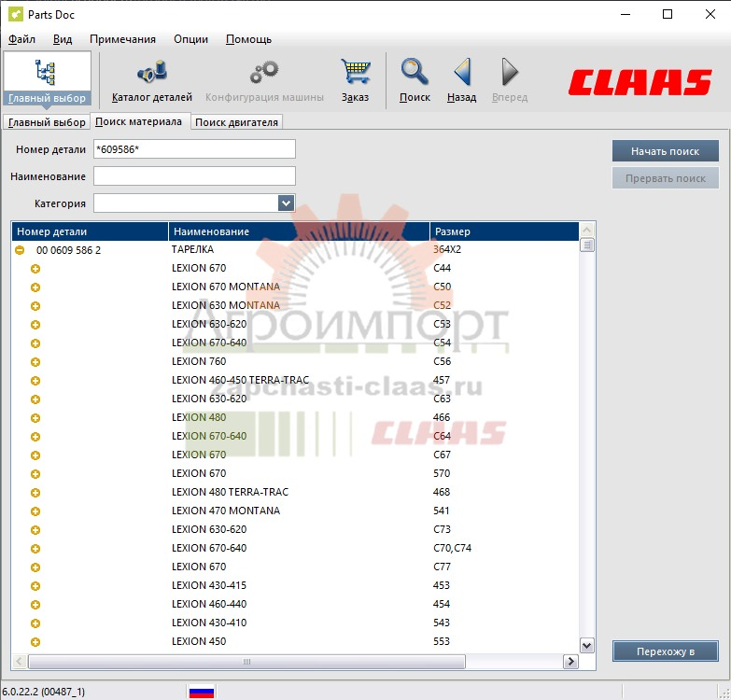The height and width of the screenshot is (700, 731).
Task: Open the Помощь menu
Action: 248,39
